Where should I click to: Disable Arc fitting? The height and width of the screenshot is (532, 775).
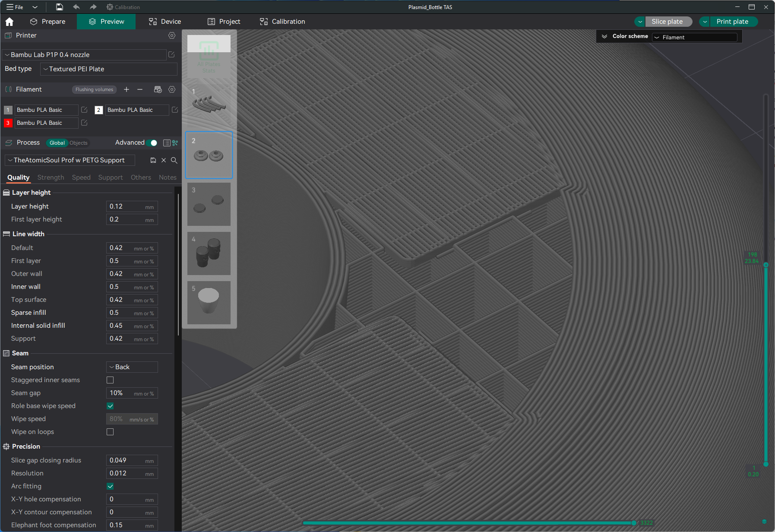click(110, 486)
